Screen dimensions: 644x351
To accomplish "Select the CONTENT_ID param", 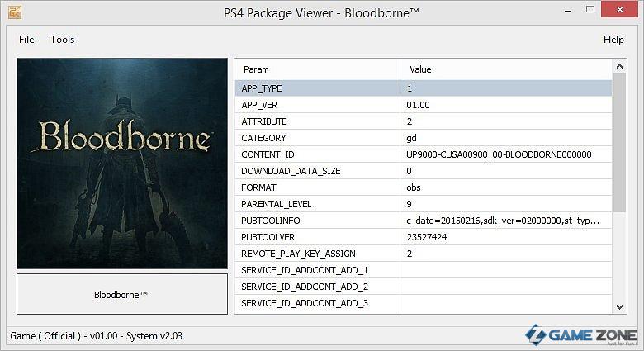I will (x=268, y=154).
